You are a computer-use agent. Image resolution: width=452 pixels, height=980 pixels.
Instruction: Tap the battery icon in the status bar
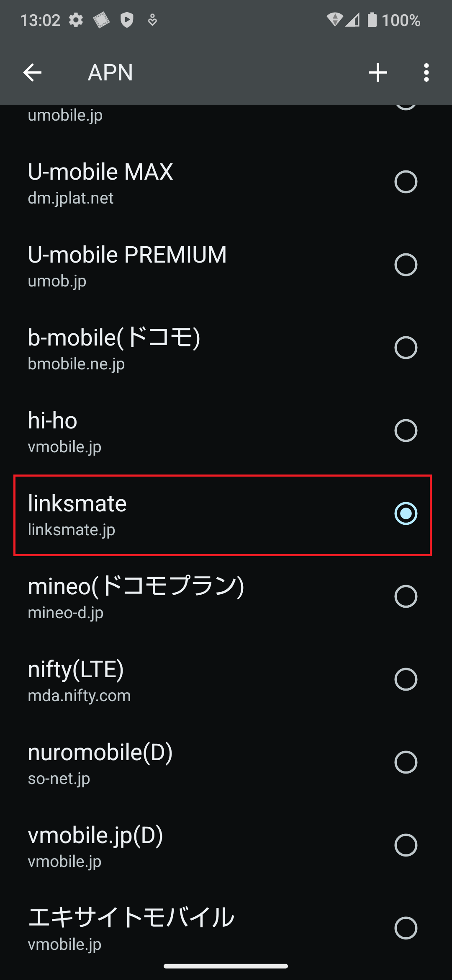[372, 20]
